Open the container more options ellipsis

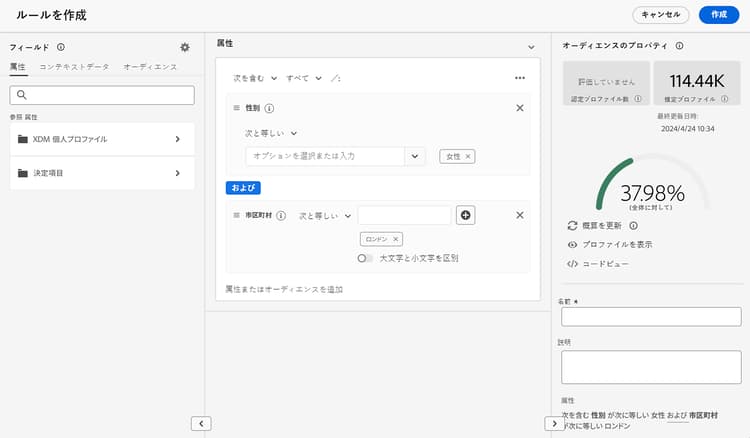[520, 78]
